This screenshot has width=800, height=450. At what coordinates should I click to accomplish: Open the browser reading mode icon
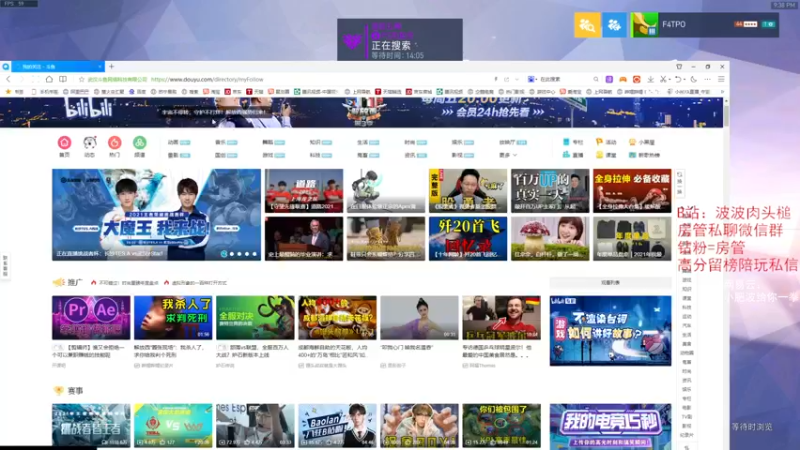point(63,79)
